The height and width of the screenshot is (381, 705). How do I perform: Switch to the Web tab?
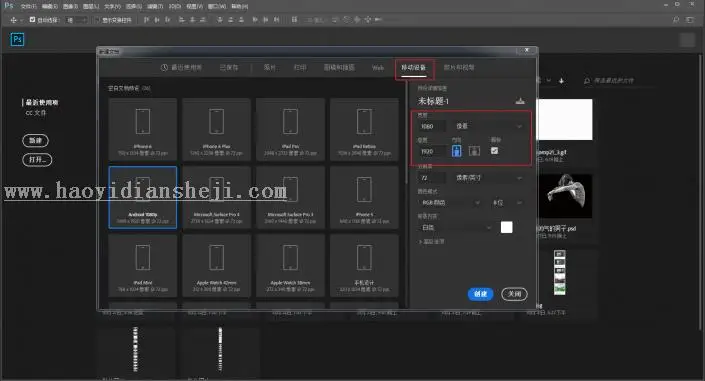[x=378, y=67]
